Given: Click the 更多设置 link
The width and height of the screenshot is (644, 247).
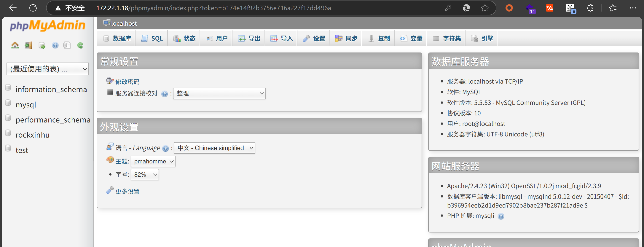Looking at the screenshot, I should (x=127, y=191).
